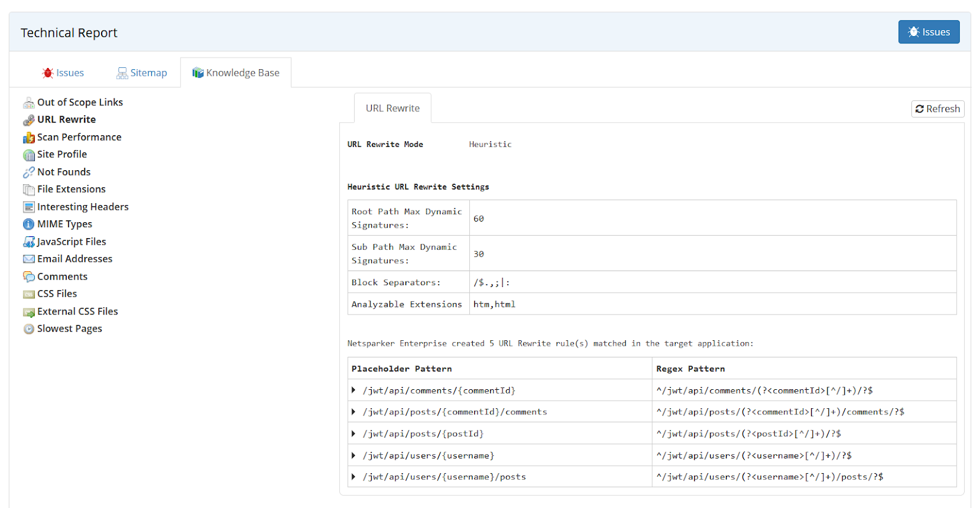Click the Not Founds broken-link icon
Image resolution: width=980 pixels, height=508 pixels.
pos(29,173)
